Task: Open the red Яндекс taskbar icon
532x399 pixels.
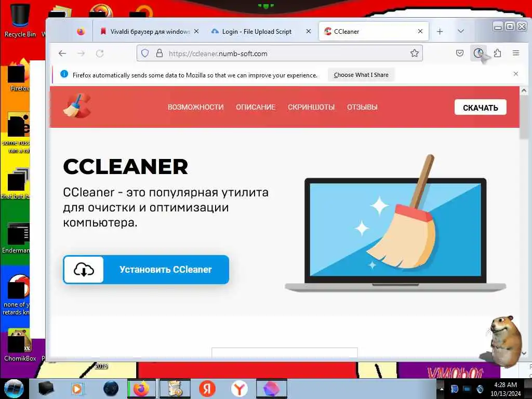Action: pos(207,389)
